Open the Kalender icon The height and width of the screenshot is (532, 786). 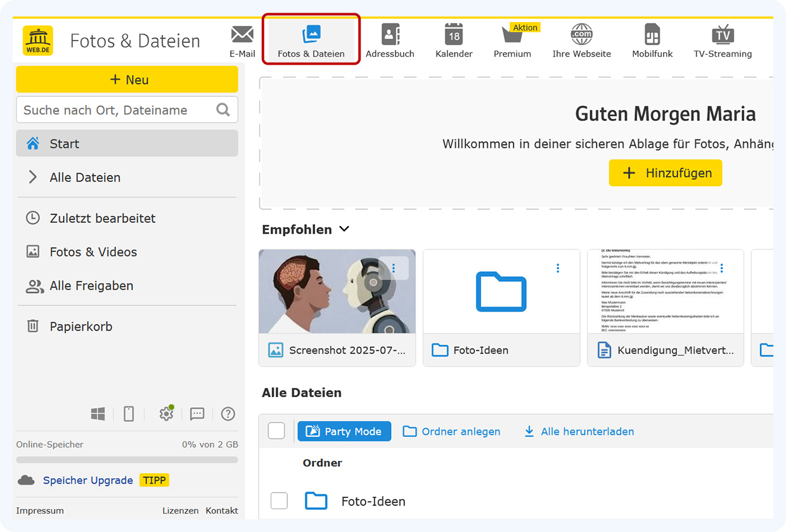[454, 35]
